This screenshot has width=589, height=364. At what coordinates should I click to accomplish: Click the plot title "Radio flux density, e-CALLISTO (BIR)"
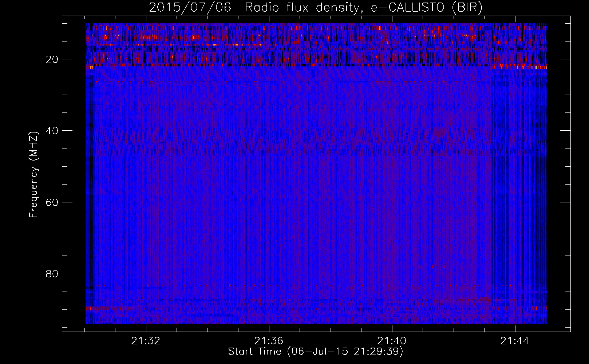[x=364, y=8]
